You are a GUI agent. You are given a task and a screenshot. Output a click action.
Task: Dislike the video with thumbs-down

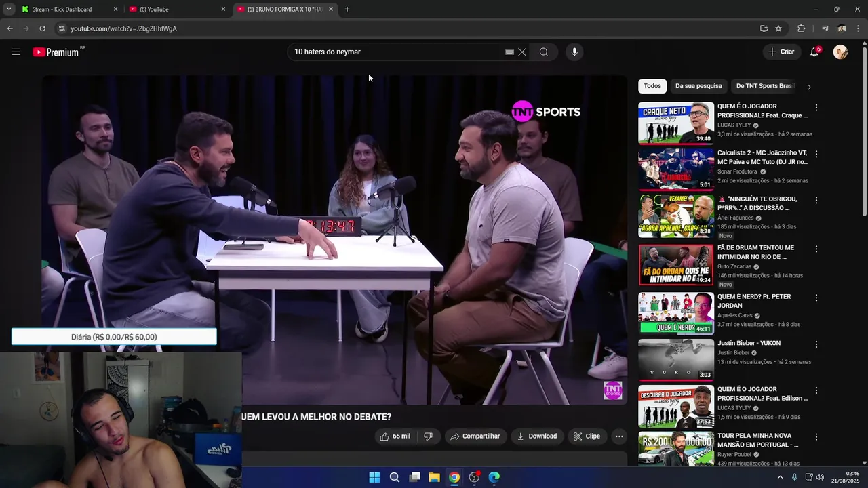click(x=428, y=436)
